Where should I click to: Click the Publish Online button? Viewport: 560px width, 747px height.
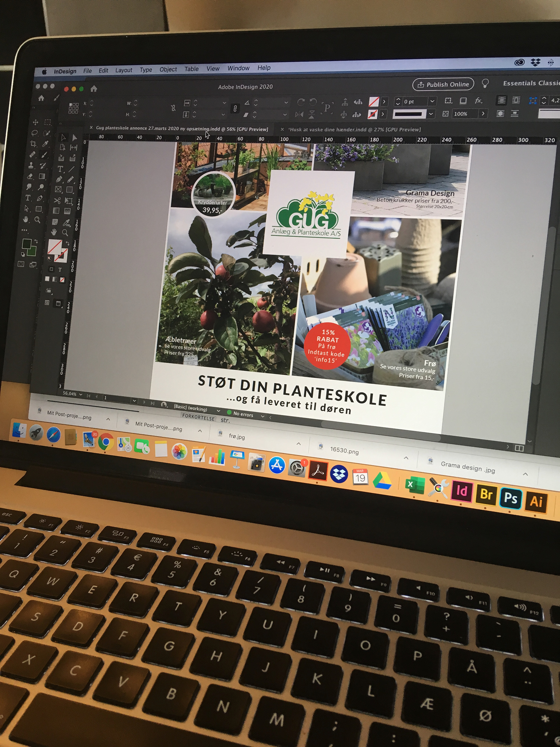[443, 84]
